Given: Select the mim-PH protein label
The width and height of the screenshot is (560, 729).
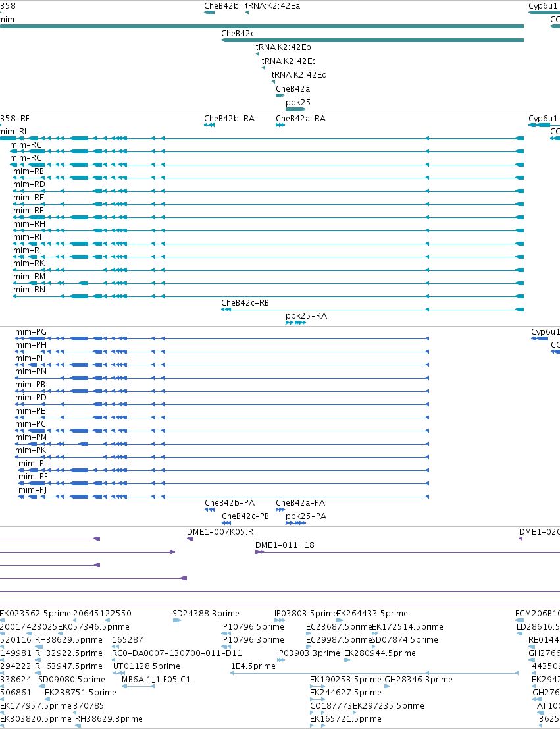Looking at the screenshot, I should pyautogui.click(x=31, y=345).
